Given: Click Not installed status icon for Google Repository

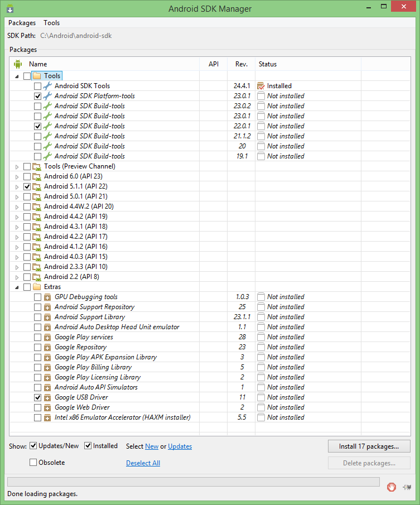Looking at the screenshot, I should 261,347.
